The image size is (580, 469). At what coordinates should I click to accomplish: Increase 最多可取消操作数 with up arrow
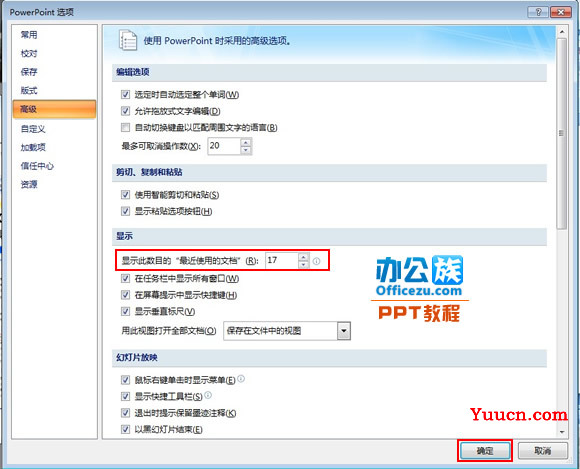coord(246,142)
